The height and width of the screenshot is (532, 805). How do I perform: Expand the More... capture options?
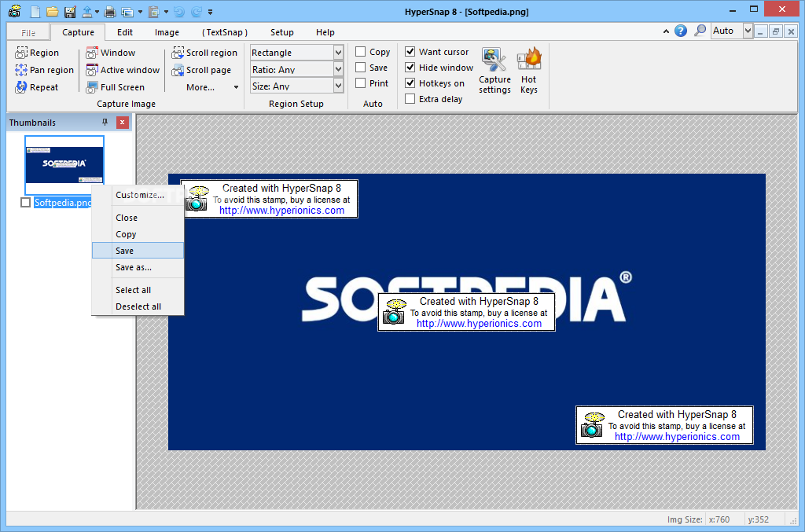click(x=212, y=87)
